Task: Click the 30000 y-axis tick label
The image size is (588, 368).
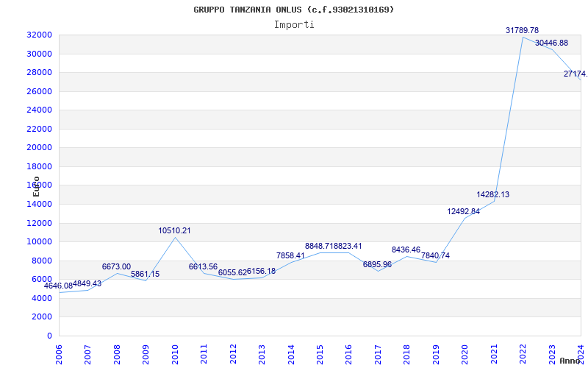Action: (39, 54)
